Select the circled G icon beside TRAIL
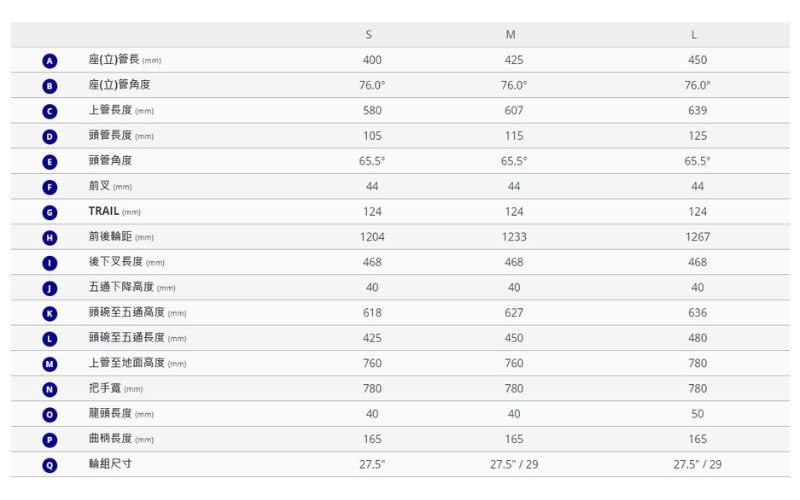 pyautogui.click(x=49, y=213)
